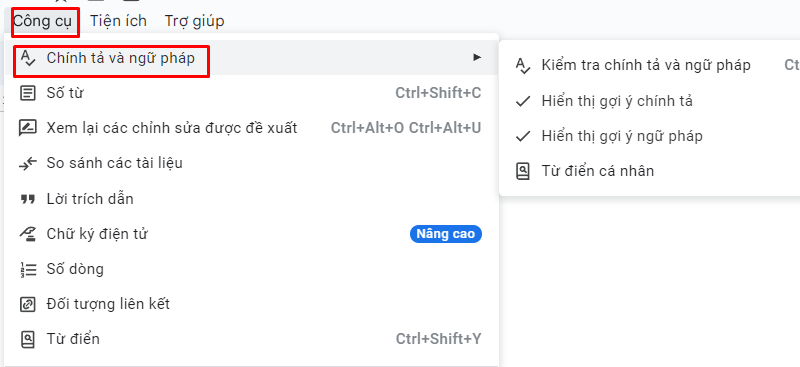Toggle Hiển thị gợi ý chính tả checkmark
This screenshot has height=367, width=800.
[x=523, y=102]
